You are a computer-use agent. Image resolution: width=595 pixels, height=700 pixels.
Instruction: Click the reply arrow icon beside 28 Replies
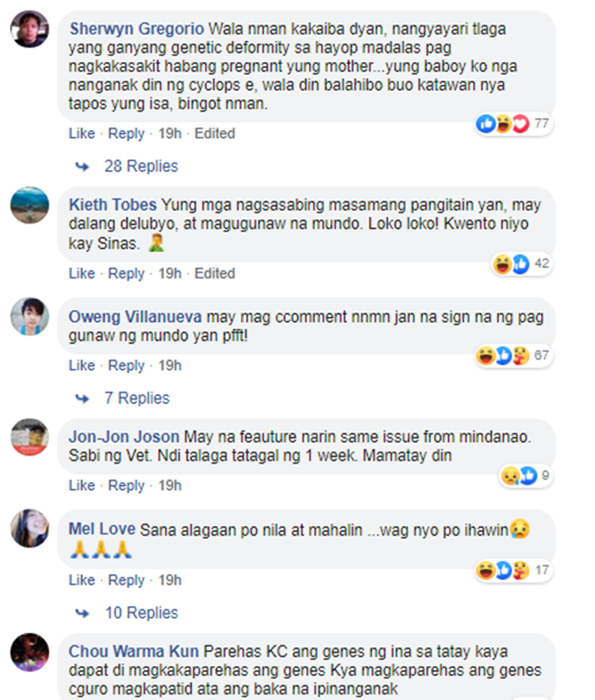point(82,166)
